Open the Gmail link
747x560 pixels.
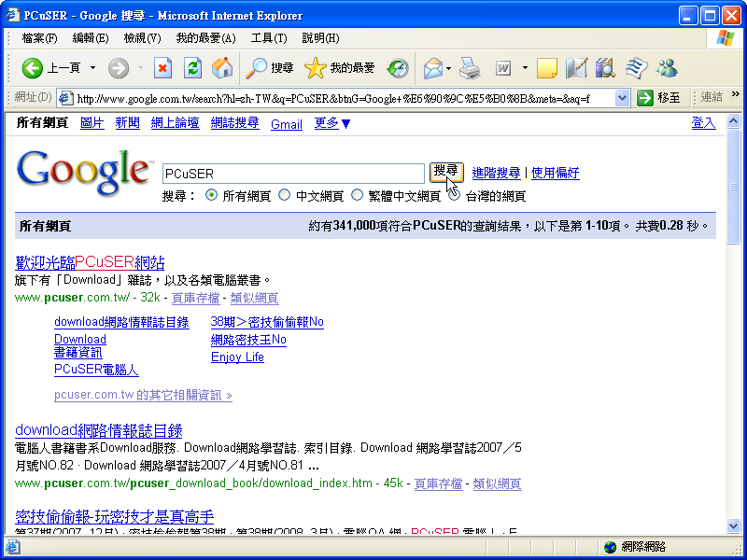click(287, 124)
